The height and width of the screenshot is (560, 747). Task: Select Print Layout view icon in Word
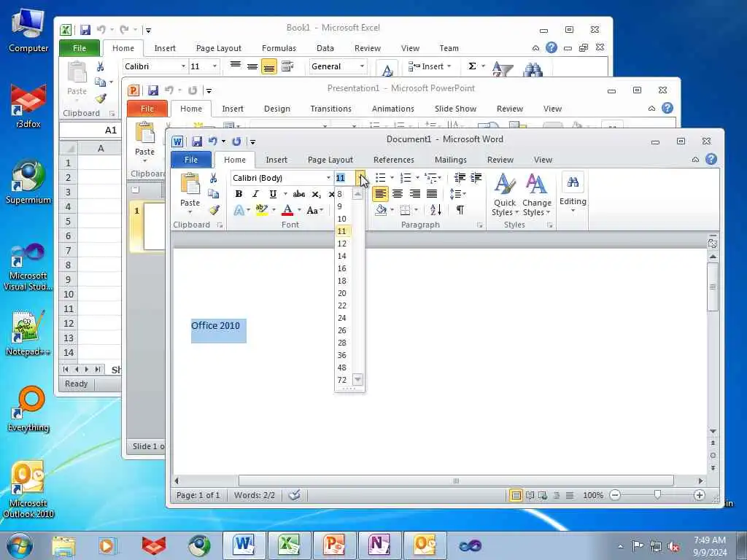(516, 495)
